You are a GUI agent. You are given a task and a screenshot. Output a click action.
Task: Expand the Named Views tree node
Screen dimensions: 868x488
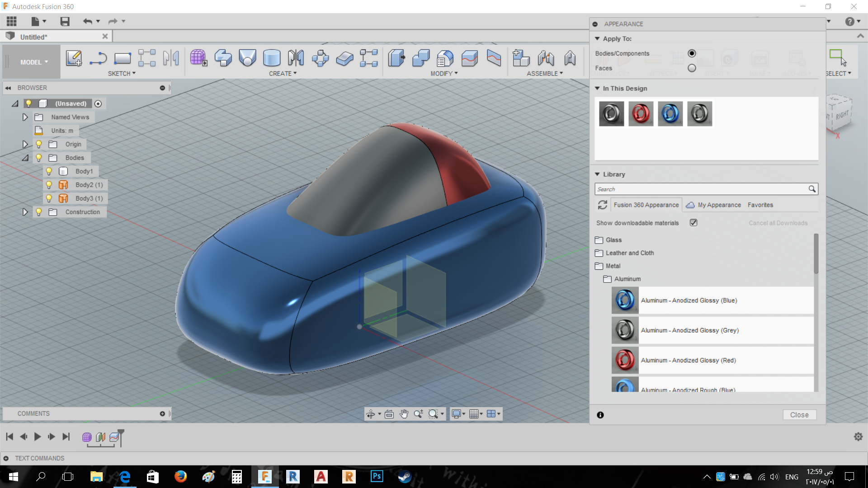(25, 117)
